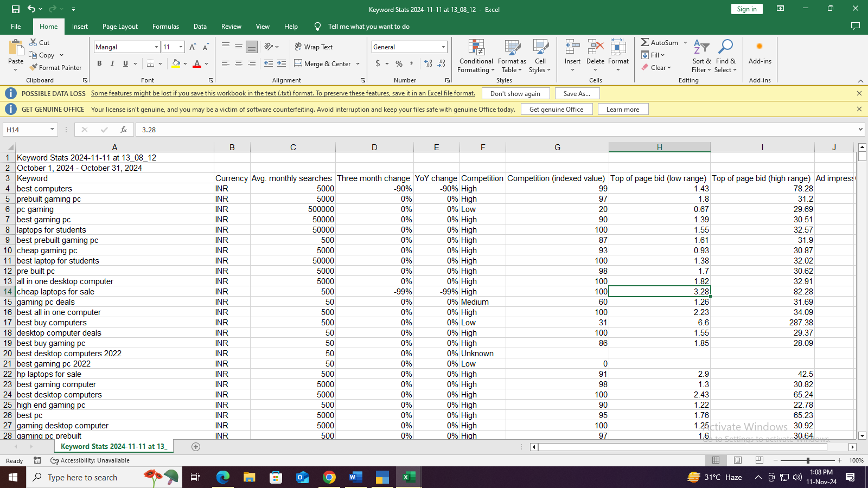Toggle Bold formatting

pos(99,64)
